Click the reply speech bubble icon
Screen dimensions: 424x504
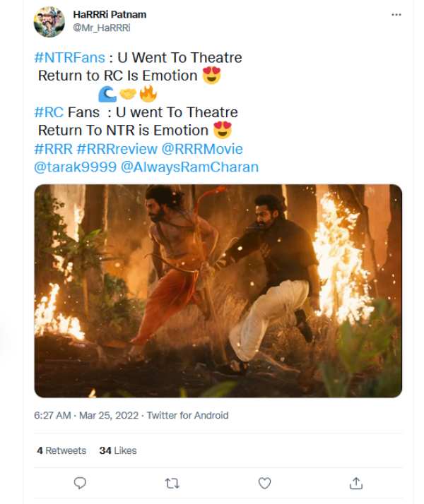point(81,484)
